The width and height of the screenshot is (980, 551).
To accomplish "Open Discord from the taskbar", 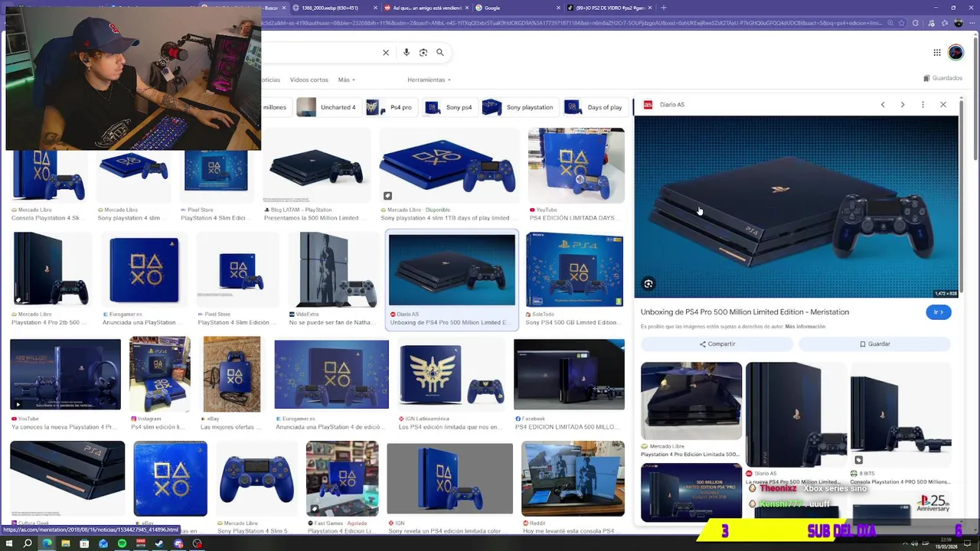I will tap(178, 543).
